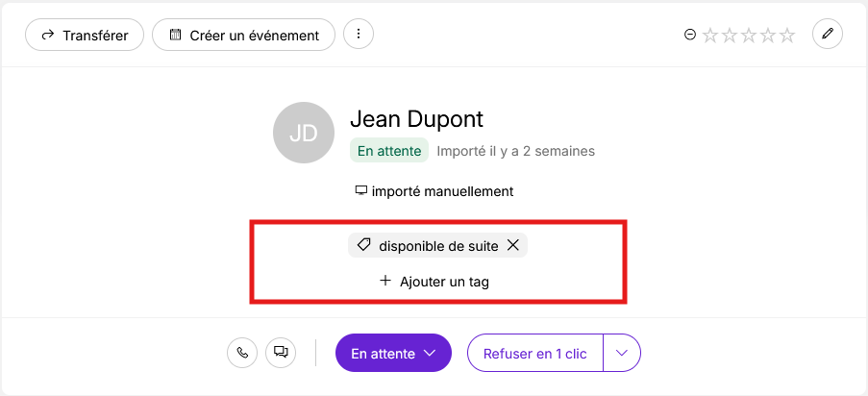Clear the rating with the minus circle icon
The image size is (868, 396).
click(690, 35)
